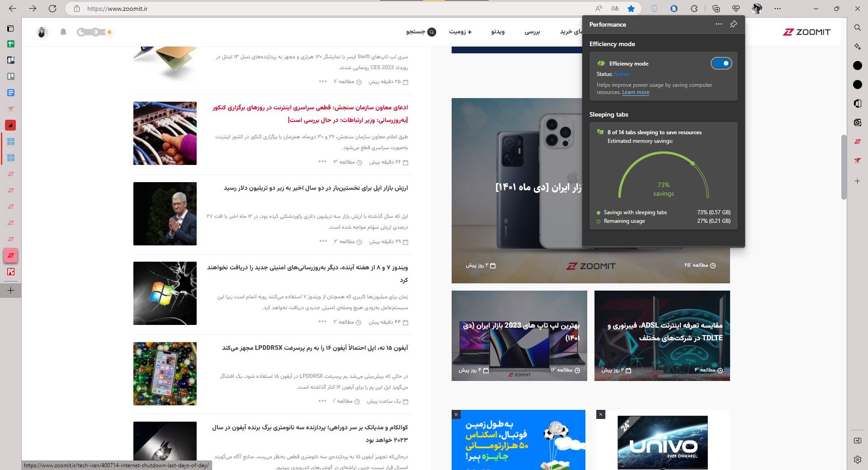Open a new vertical tab
Image resolution: width=868 pixels, height=470 pixels.
(11, 290)
